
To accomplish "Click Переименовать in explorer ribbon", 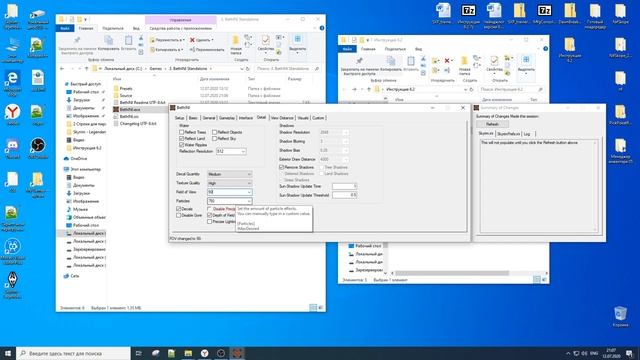I will point(207,50).
